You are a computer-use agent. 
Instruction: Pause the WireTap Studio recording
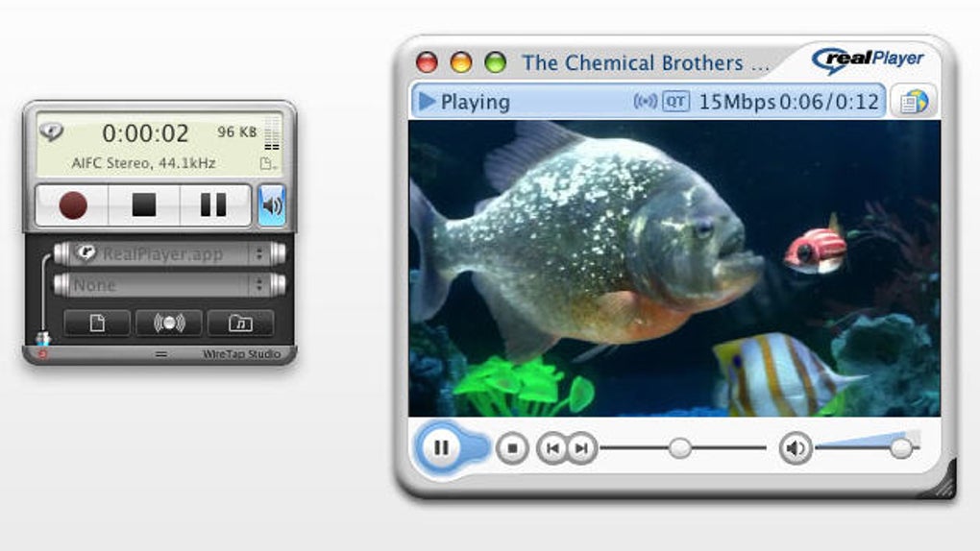click(x=214, y=204)
